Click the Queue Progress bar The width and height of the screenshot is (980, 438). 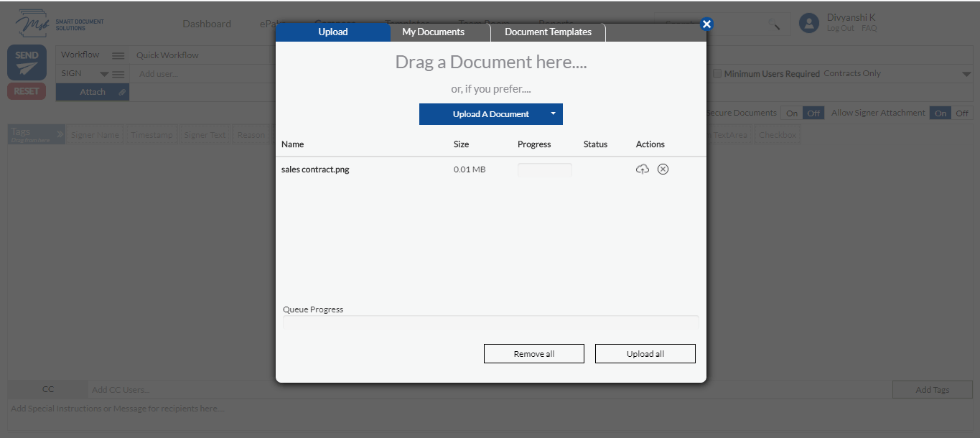tap(490, 322)
